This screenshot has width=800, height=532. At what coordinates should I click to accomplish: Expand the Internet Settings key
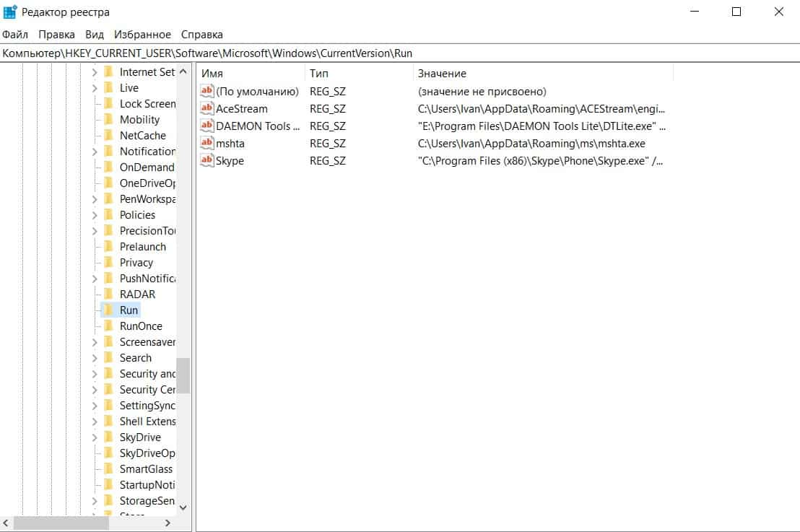tap(95, 72)
